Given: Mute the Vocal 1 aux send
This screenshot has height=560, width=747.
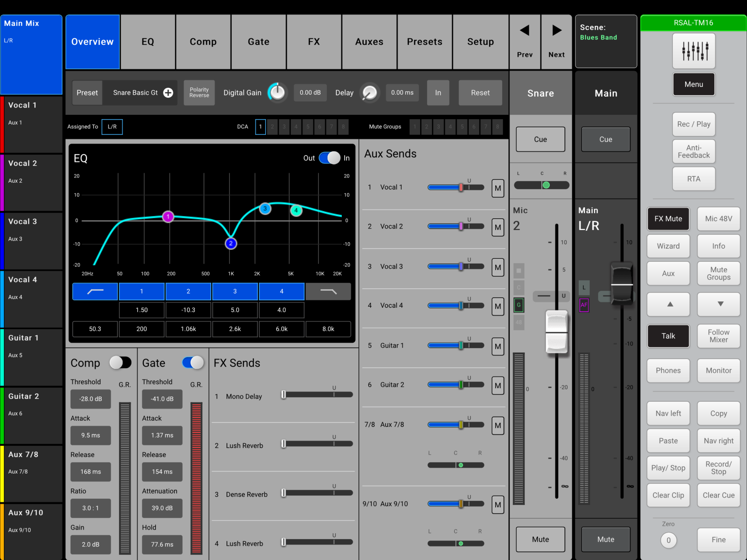Looking at the screenshot, I should (x=497, y=188).
